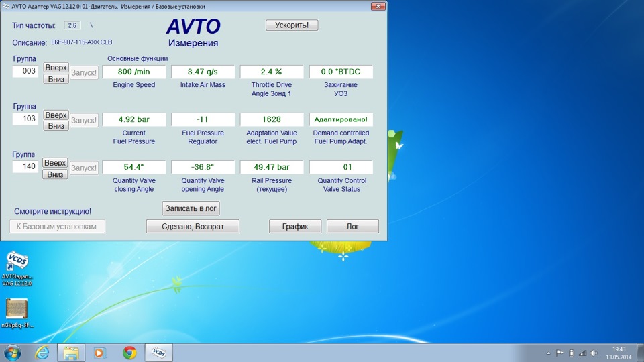
Task: Click the group number field 140
Action: point(25,166)
